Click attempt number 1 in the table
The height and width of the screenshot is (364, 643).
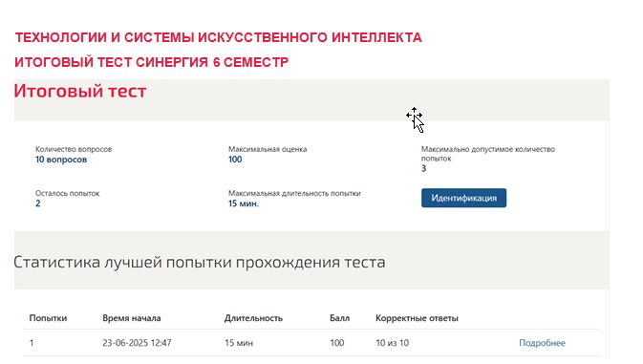point(32,343)
